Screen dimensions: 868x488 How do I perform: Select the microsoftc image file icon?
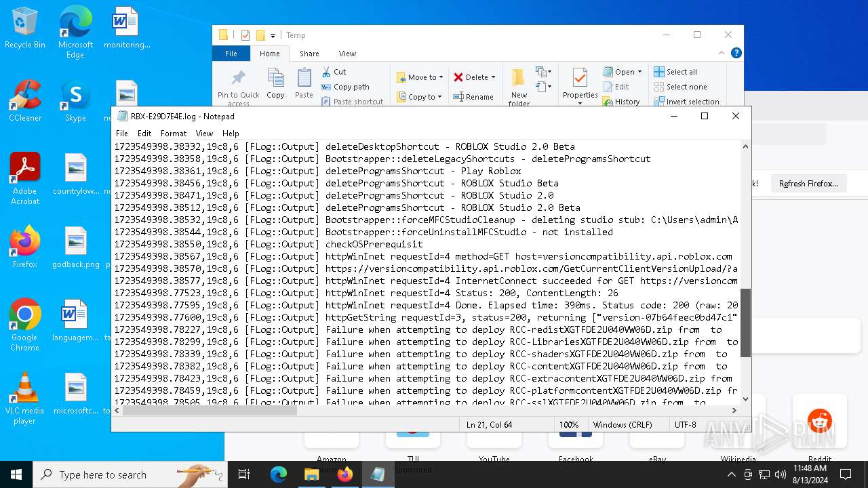[x=75, y=394]
